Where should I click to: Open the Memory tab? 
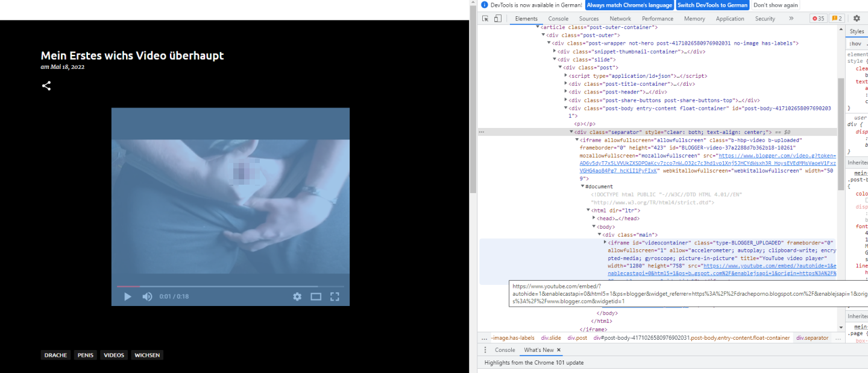coord(694,19)
